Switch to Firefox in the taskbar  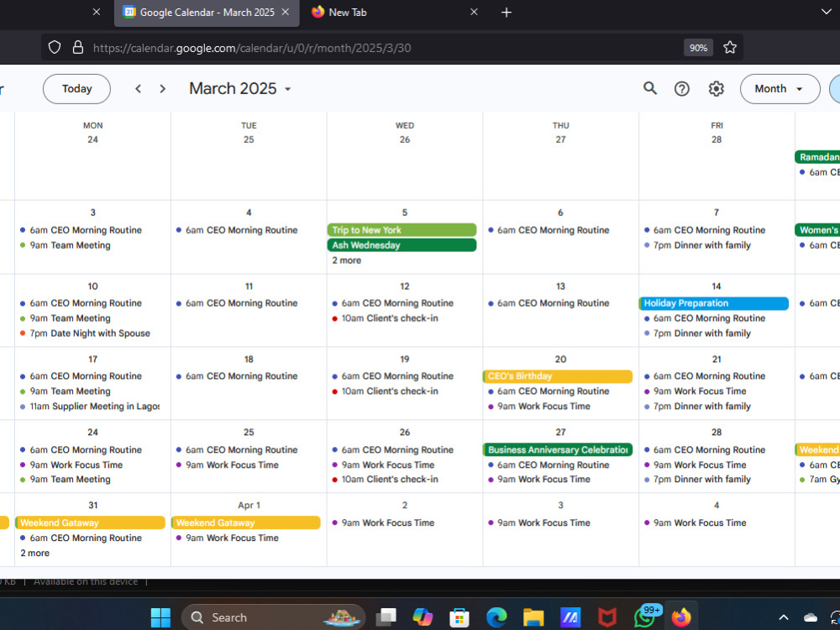[681, 617]
